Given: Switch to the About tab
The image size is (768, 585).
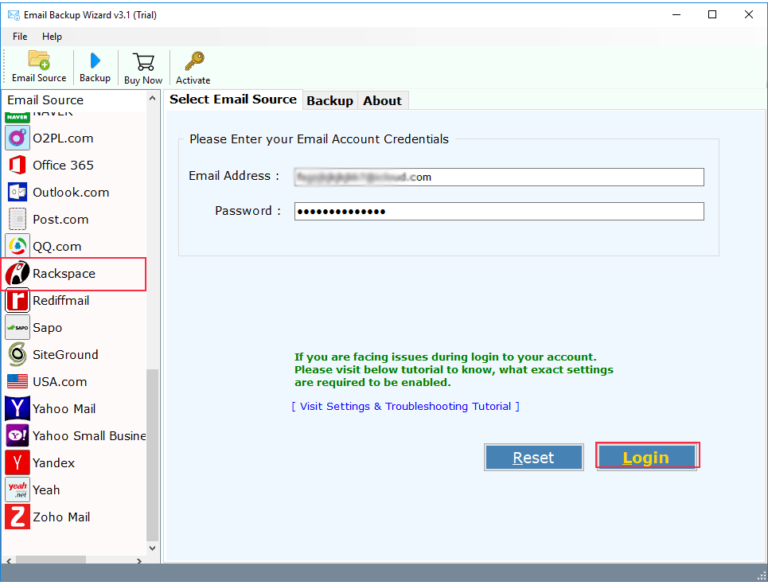Looking at the screenshot, I should [383, 101].
